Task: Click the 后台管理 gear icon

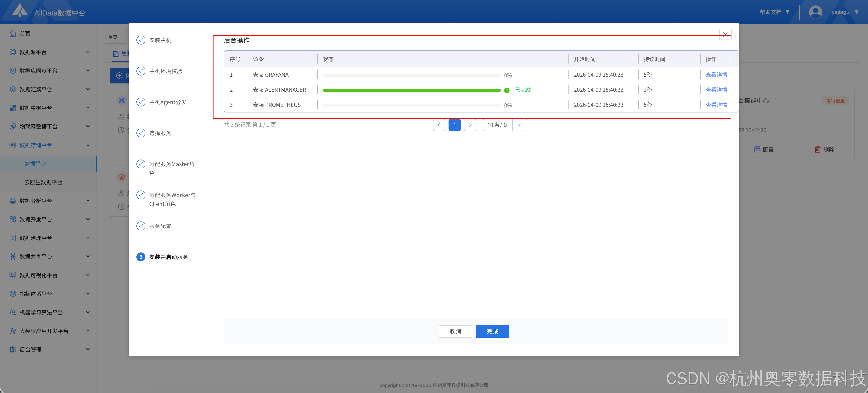Action: pyautogui.click(x=13, y=350)
